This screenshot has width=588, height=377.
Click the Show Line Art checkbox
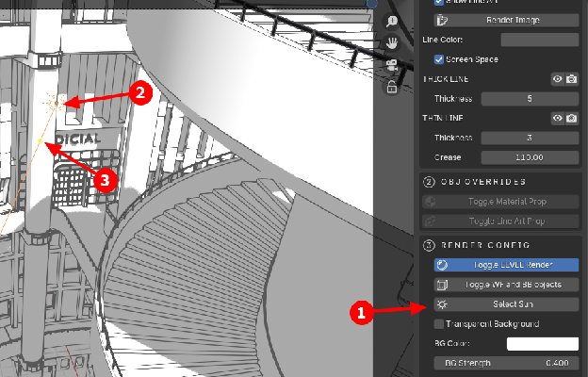(x=439, y=2)
